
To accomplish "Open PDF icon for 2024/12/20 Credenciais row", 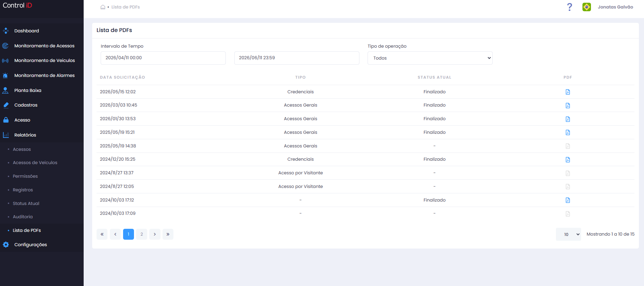I will [567, 160].
